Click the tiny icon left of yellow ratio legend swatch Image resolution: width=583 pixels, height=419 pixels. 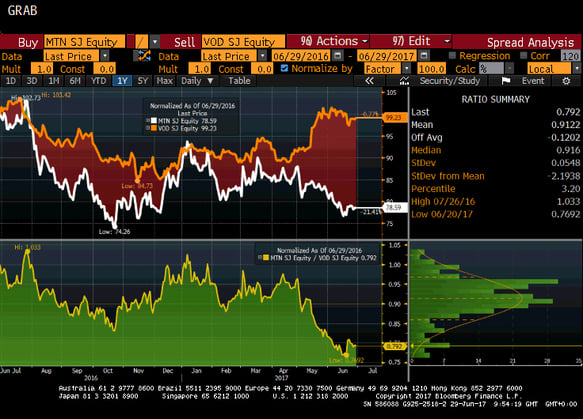(260, 258)
